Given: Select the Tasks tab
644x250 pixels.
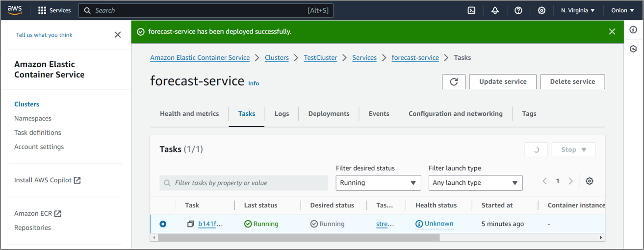Looking at the screenshot, I should tap(247, 114).
